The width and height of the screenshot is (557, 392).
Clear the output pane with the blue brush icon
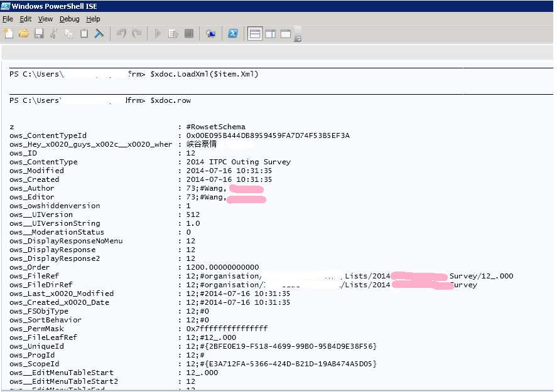(x=99, y=34)
